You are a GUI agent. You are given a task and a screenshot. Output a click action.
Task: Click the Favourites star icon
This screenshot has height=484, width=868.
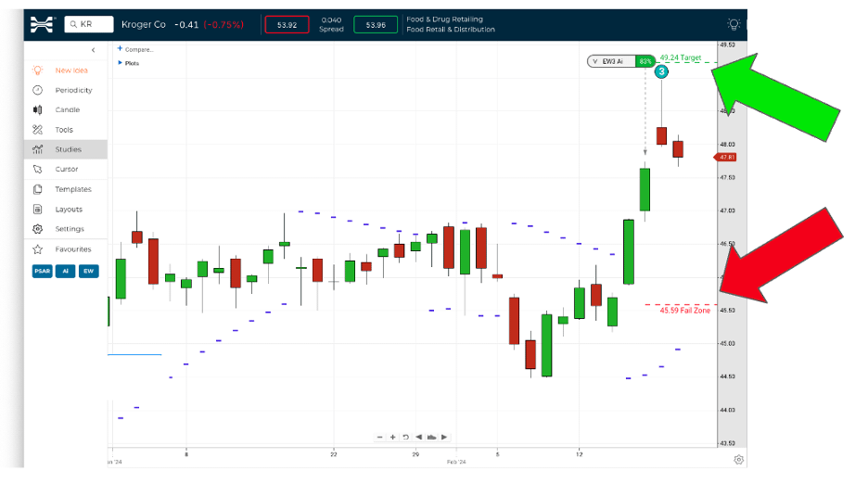pyautogui.click(x=38, y=249)
